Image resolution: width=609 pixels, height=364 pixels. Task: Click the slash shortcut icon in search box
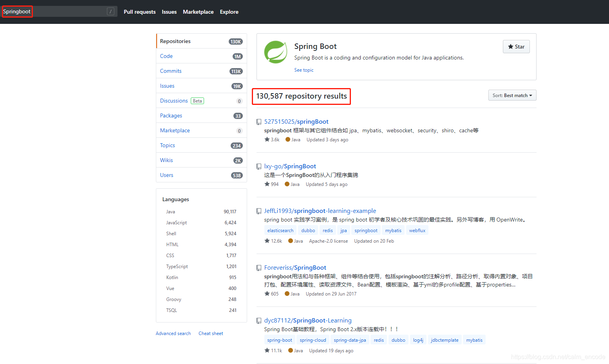pyautogui.click(x=111, y=12)
